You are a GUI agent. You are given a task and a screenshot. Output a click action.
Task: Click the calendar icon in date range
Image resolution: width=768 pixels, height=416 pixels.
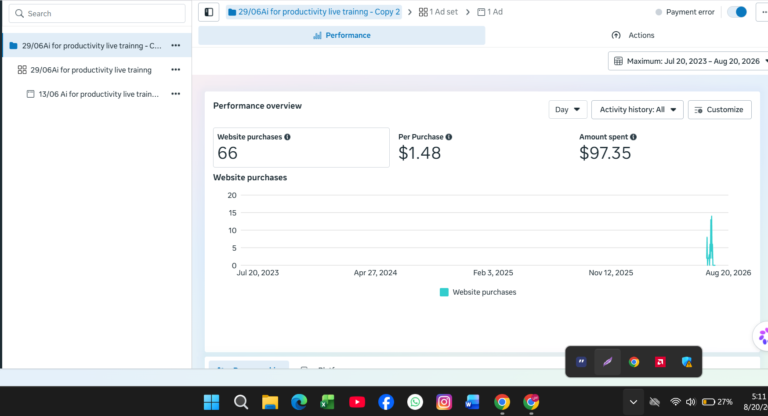point(618,61)
